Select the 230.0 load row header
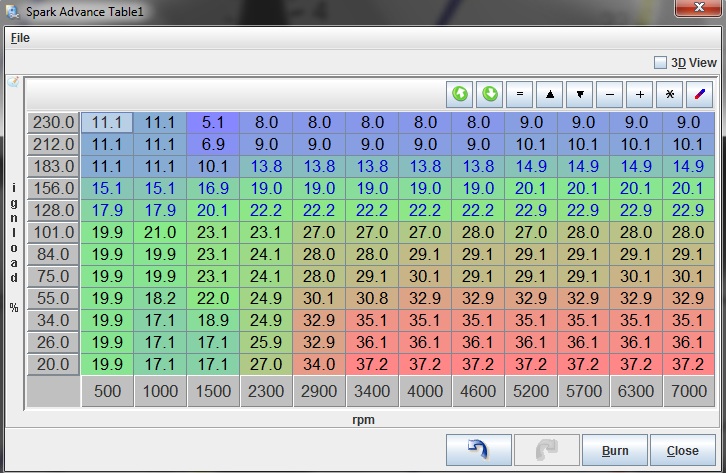 click(x=53, y=122)
